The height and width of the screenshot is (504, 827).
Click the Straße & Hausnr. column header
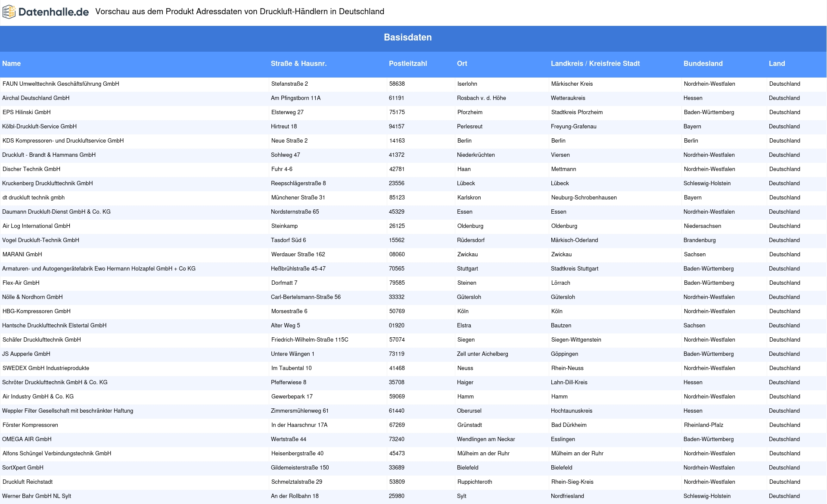point(298,63)
